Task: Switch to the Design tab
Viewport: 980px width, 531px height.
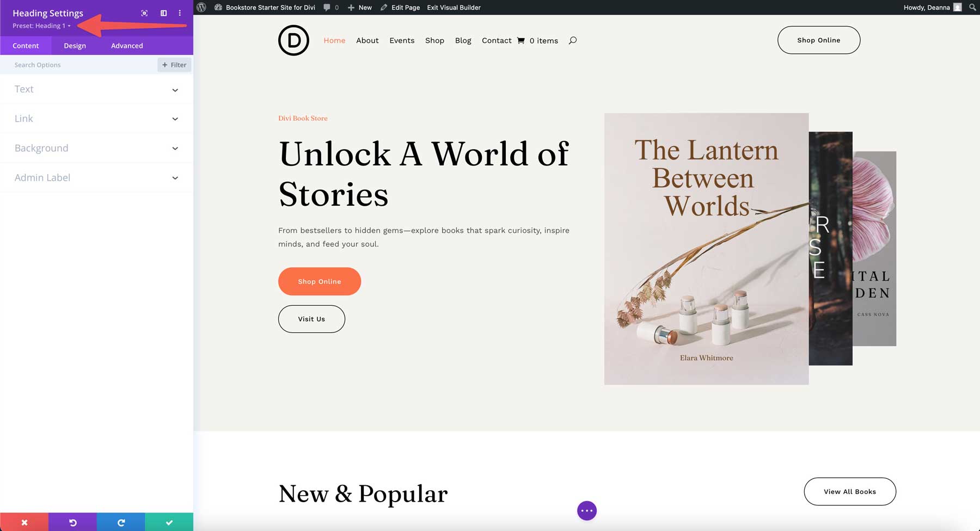Action: (75, 46)
